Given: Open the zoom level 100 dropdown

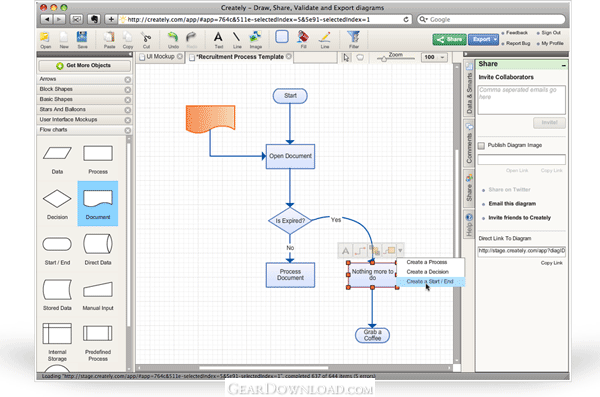Looking at the screenshot, I should pyautogui.click(x=443, y=57).
